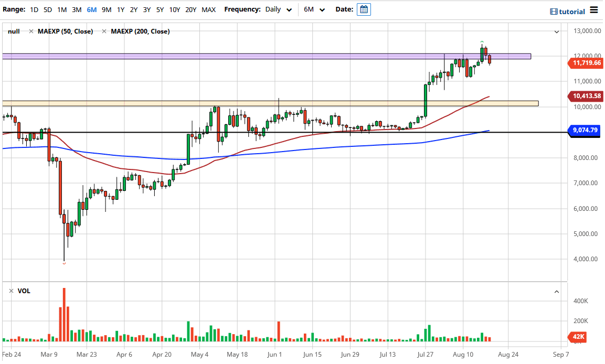Click the 9,074.79 blue moving average label
Image resolution: width=605 pixels, height=364 pixels.
586,130
